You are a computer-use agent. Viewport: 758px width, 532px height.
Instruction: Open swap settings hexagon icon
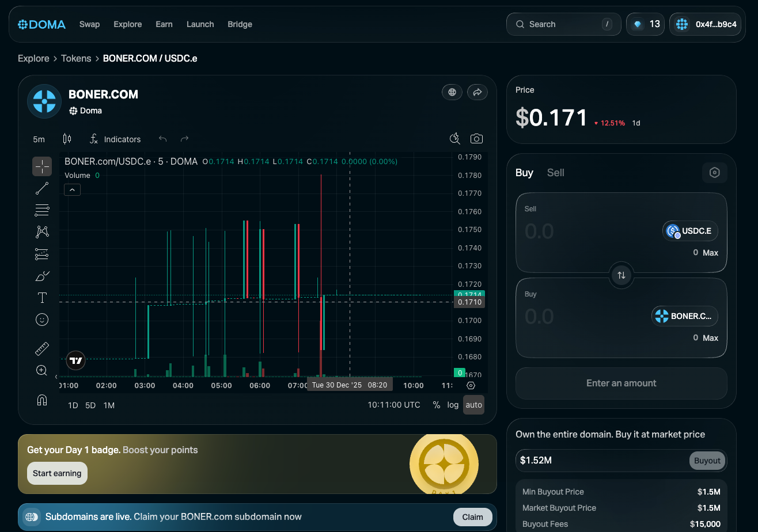[714, 173]
